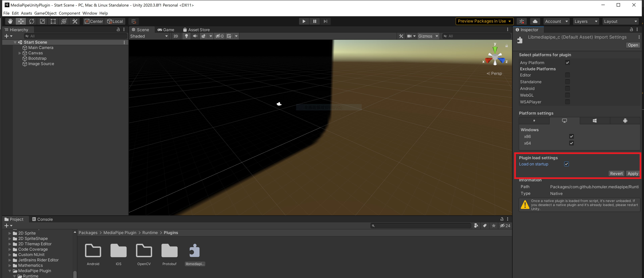
Task: Click the Open button in Inspector
Action: [633, 45]
